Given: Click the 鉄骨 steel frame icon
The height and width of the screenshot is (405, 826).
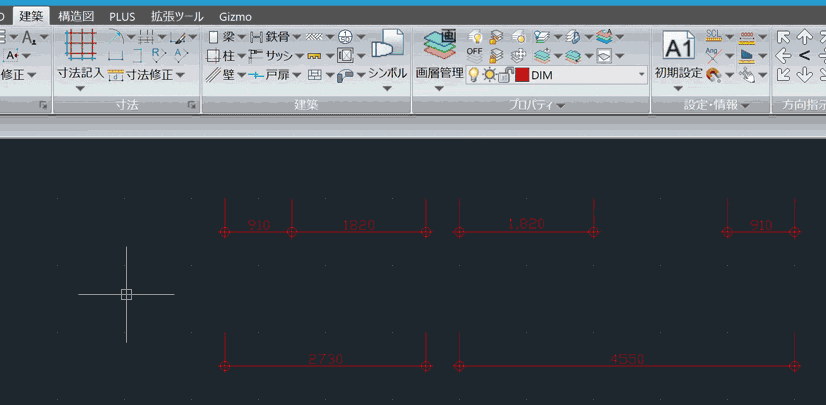Looking at the screenshot, I should [x=256, y=37].
